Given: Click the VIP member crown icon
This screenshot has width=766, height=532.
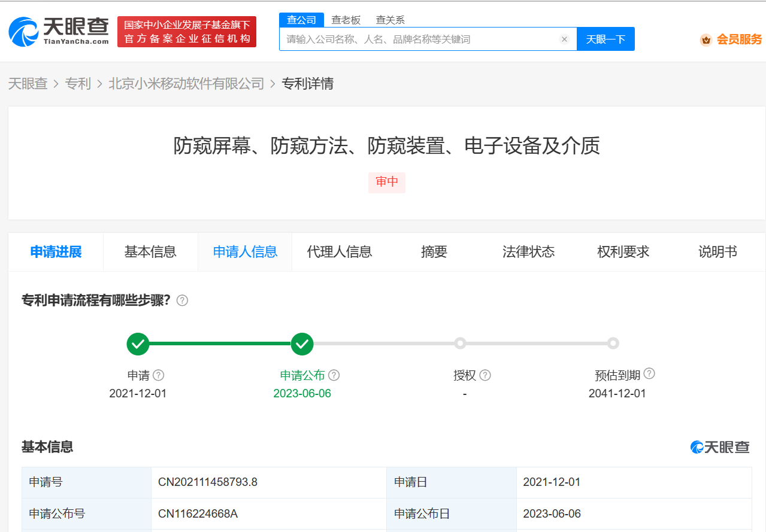Looking at the screenshot, I should point(706,40).
